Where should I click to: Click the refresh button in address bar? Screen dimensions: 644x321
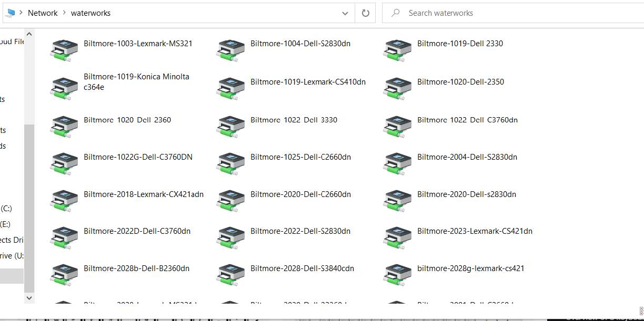click(365, 13)
